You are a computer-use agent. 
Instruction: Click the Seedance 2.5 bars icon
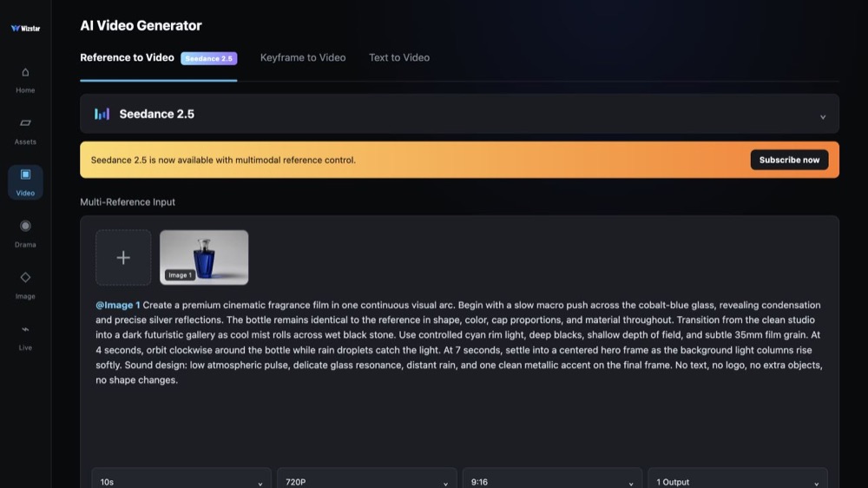[x=102, y=114]
